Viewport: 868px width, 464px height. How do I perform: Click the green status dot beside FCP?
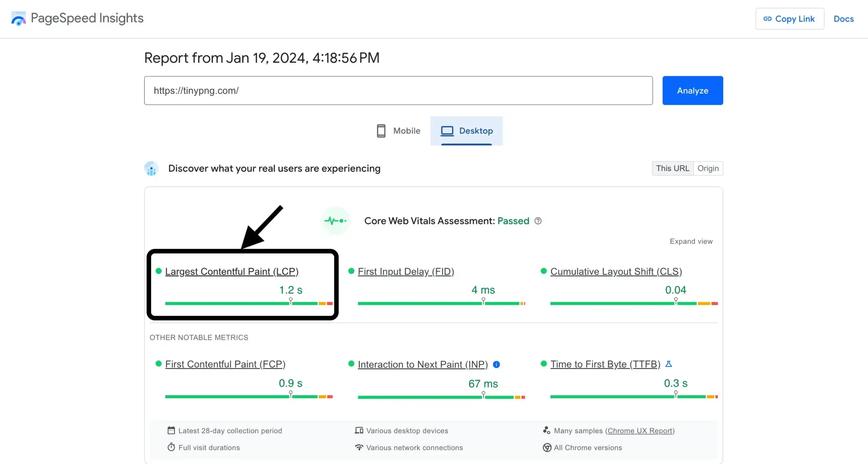(158, 364)
